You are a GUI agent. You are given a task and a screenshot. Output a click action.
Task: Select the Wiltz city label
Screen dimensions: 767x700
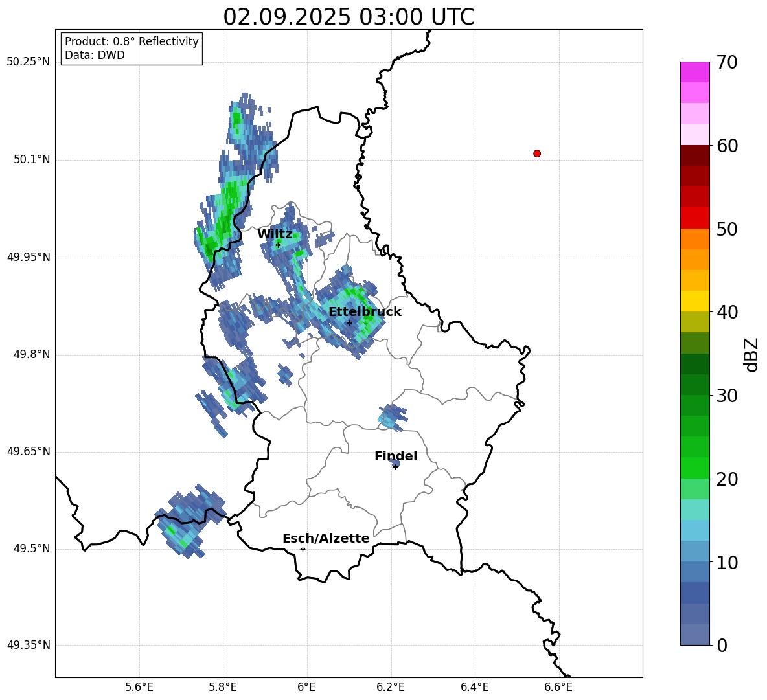click(x=275, y=234)
